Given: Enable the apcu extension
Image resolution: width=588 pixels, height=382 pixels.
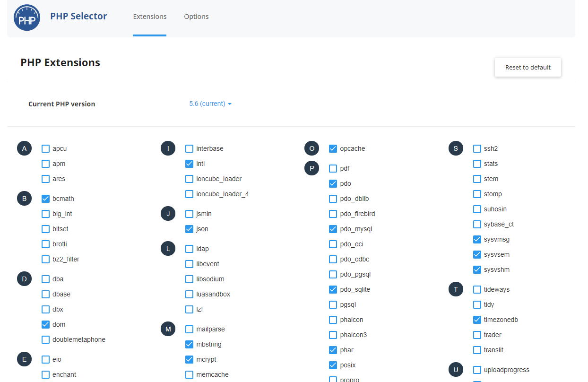Looking at the screenshot, I should tap(45, 148).
